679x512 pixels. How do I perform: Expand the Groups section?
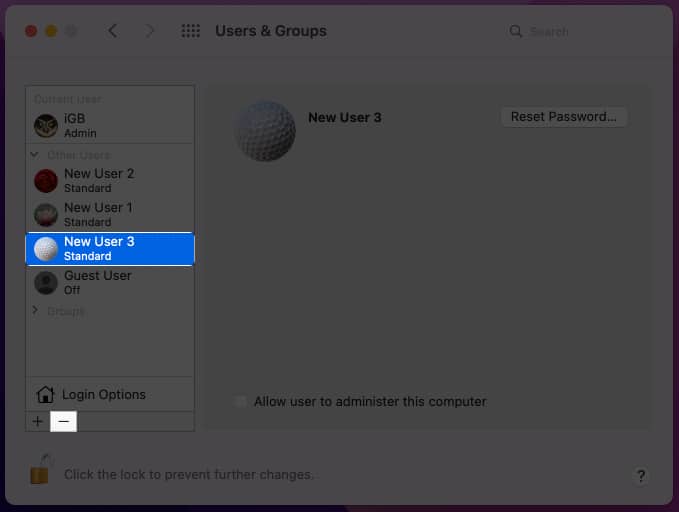pyautogui.click(x=35, y=310)
